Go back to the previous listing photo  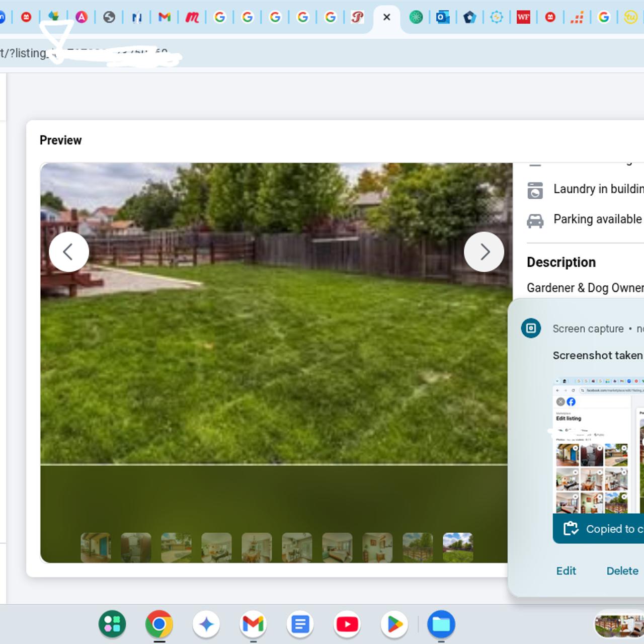pos(69,252)
